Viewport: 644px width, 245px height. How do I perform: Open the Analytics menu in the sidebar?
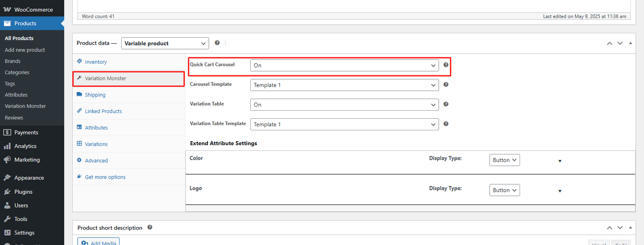pos(25,146)
